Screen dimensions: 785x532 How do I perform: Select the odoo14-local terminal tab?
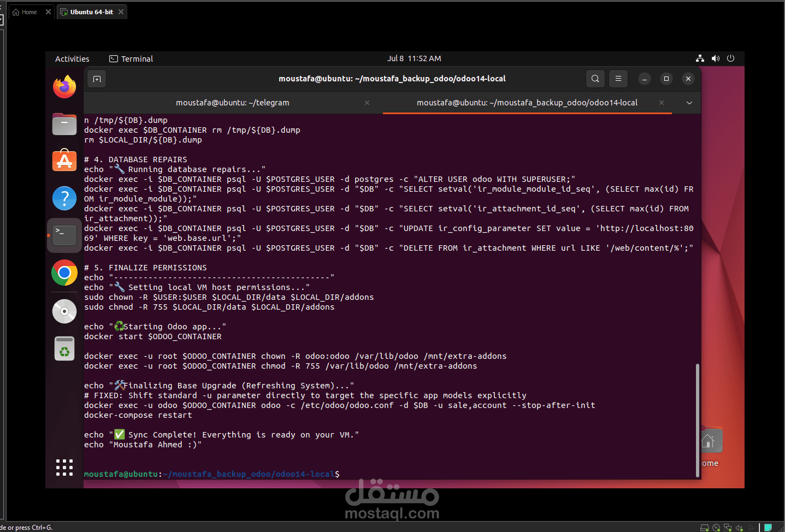click(527, 103)
